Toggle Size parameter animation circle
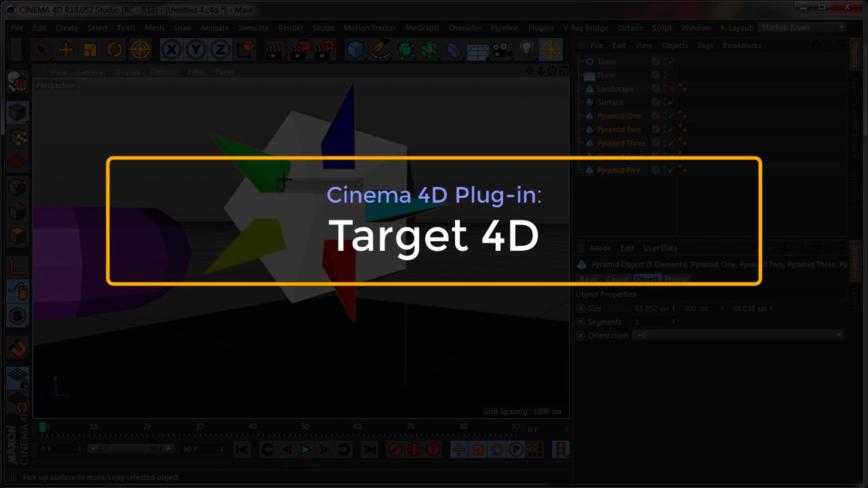The image size is (868, 488). [x=580, y=308]
